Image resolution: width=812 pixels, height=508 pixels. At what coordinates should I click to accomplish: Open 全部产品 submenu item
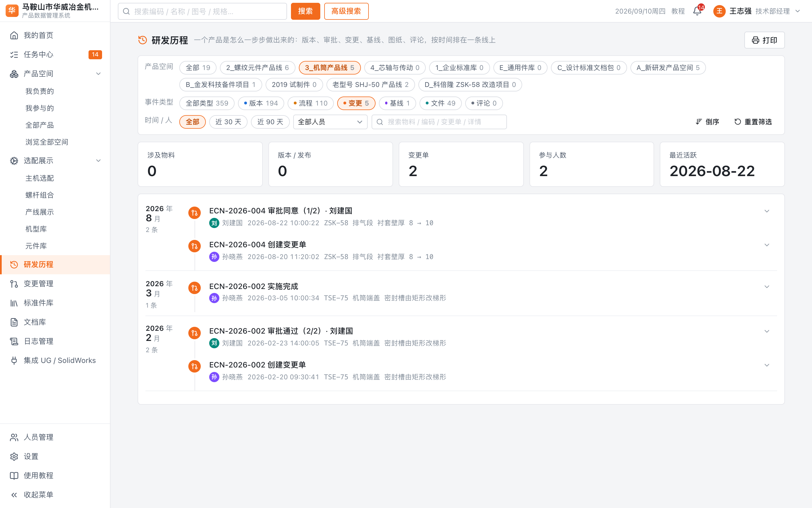click(39, 125)
